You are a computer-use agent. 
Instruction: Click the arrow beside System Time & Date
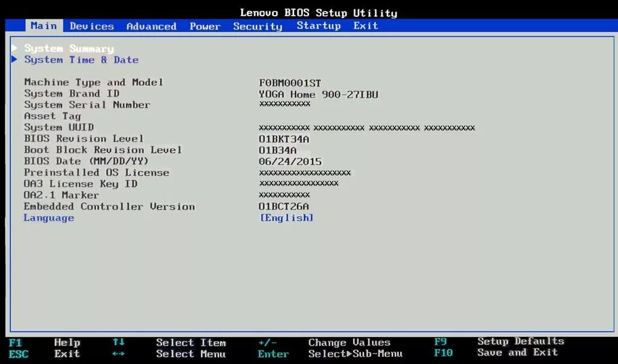click(15, 60)
